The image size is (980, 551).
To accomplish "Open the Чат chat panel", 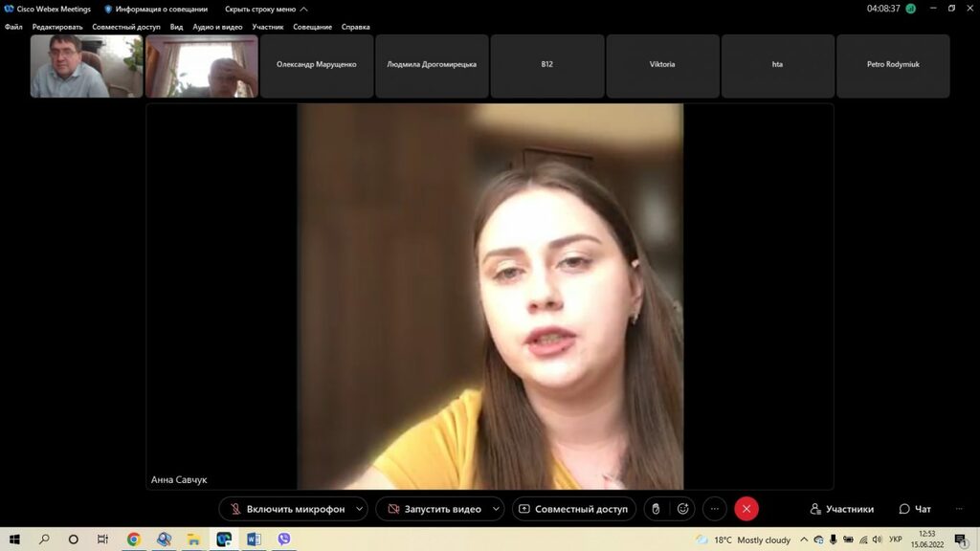I will (x=915, y=509).
